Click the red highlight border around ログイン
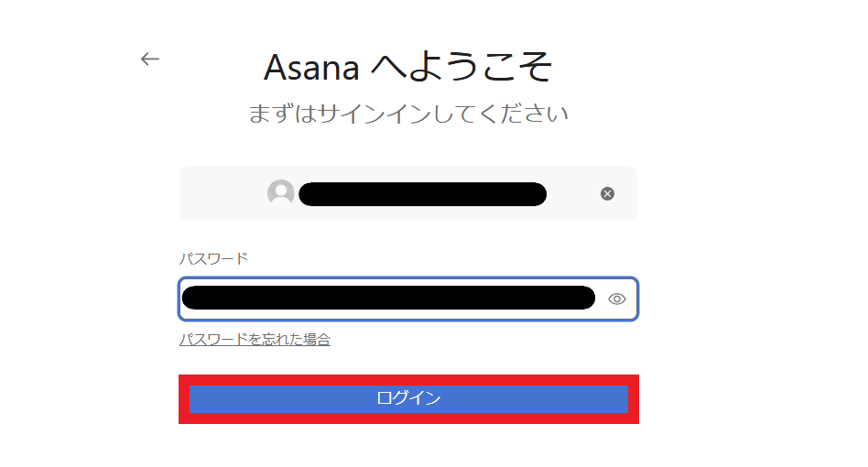Screen dimensions: 868x467 [x=408, y=379]
